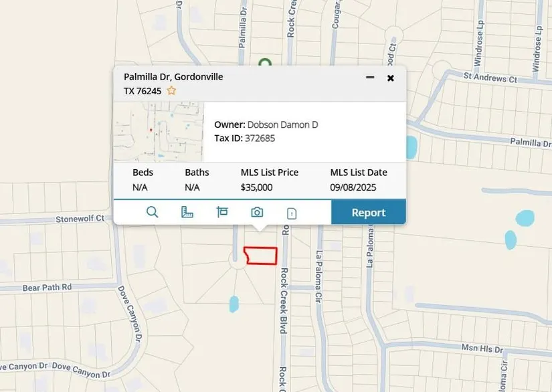Image resolution: width=552 pixels, height=392 pixels.
Task: Toggle the favorite star next to TX 76245
Action: coord(171,90)
